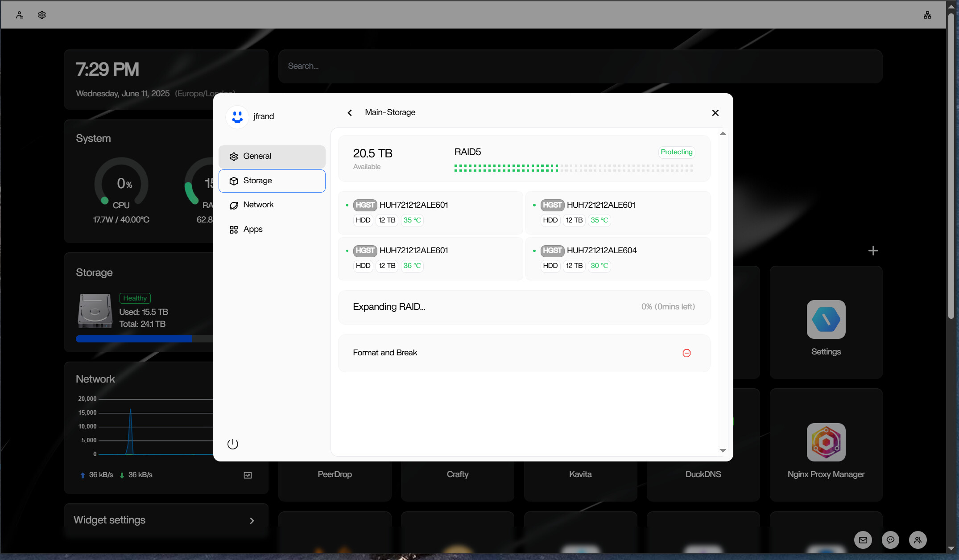Click the Main-Storage title text

tap(390, 112)
